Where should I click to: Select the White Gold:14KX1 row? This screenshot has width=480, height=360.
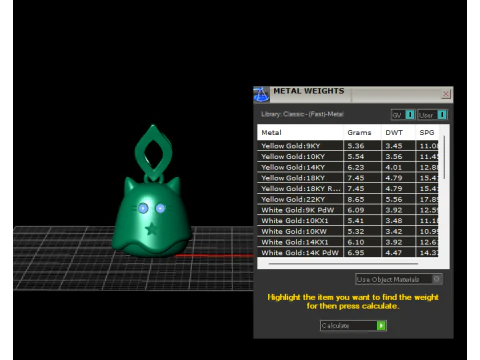(x=348, y=242)
